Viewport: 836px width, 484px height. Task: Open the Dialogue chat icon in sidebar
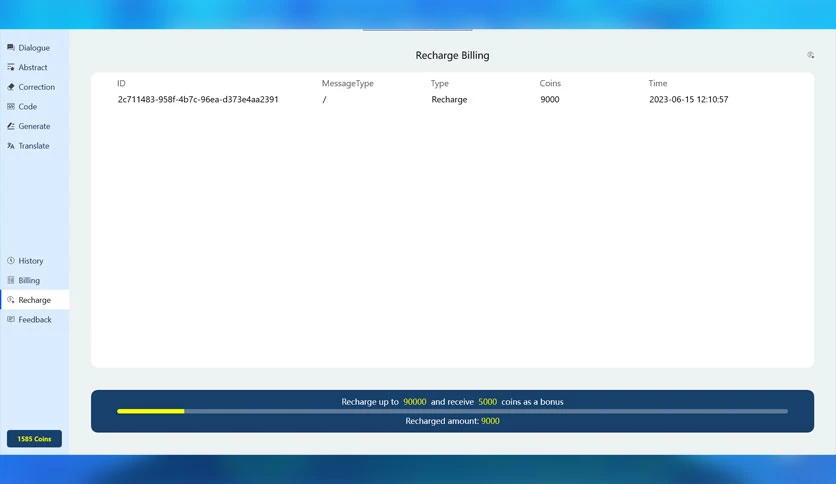pos(11,47)
